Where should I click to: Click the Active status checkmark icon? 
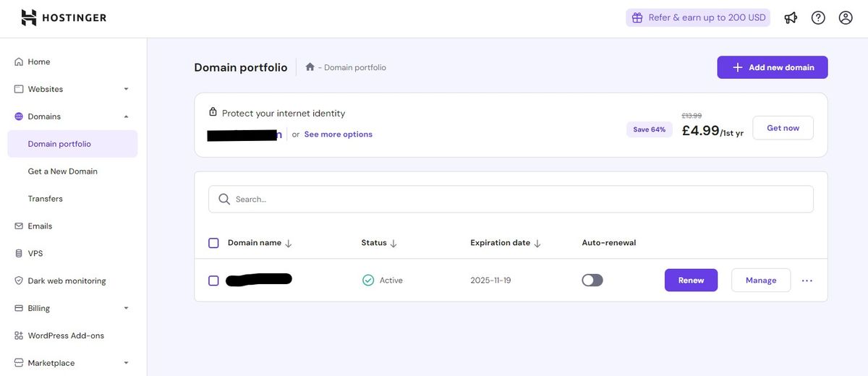(x=368, y=280)
